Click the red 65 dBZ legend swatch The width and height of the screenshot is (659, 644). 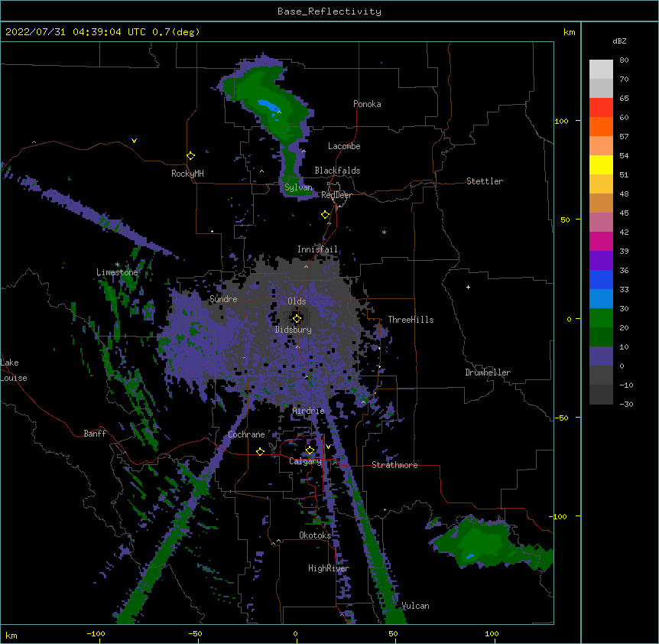tap(601, 107)
